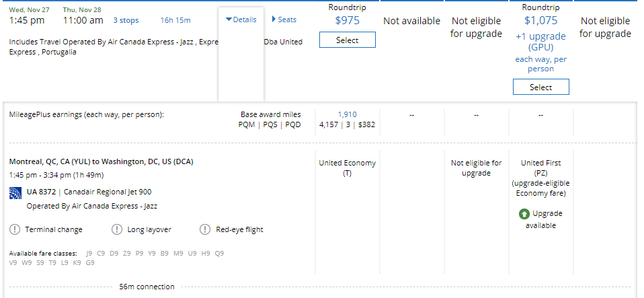Click the Terminal change warning icon
Image resolution: width=644 pixels, height=298 pixels.
pyautogui.click(x=15, y=229)
